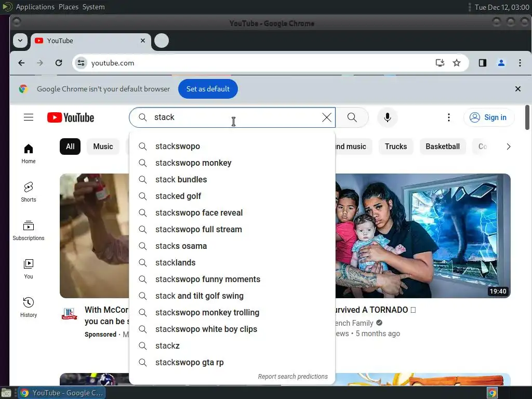Select the All filter chip
532x399 pixels.
70,147
